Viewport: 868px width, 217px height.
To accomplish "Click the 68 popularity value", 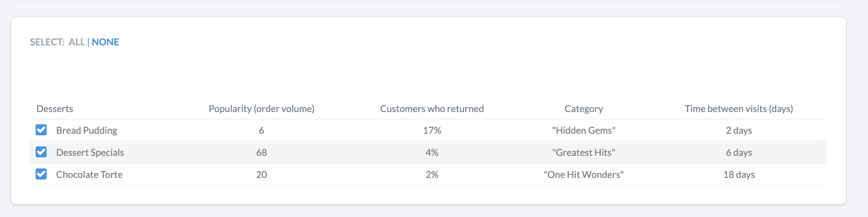I will click(x=261, y=152).
